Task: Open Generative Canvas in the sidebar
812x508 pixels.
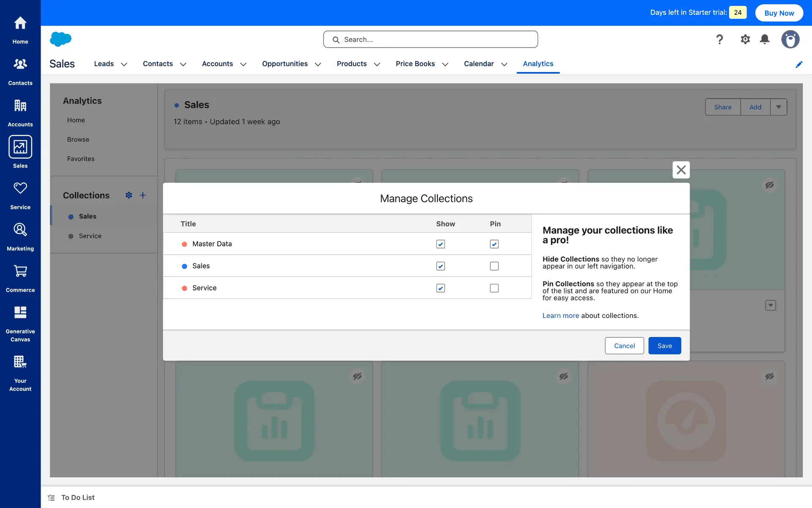Action: (20, 312)
